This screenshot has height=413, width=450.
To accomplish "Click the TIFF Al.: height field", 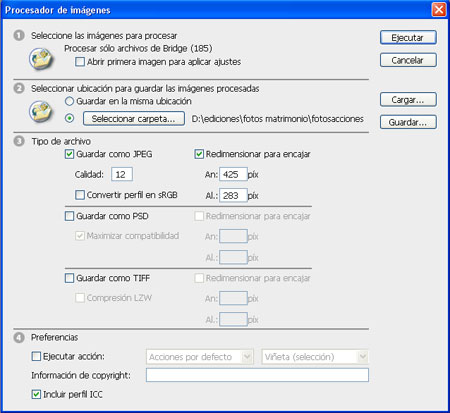I will point(233,319).
